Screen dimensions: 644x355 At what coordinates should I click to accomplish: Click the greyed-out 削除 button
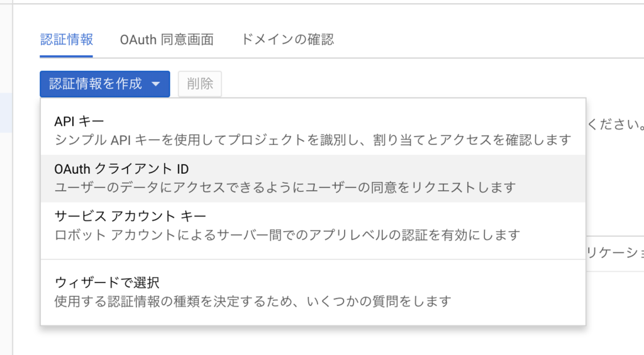click(199, 84)
